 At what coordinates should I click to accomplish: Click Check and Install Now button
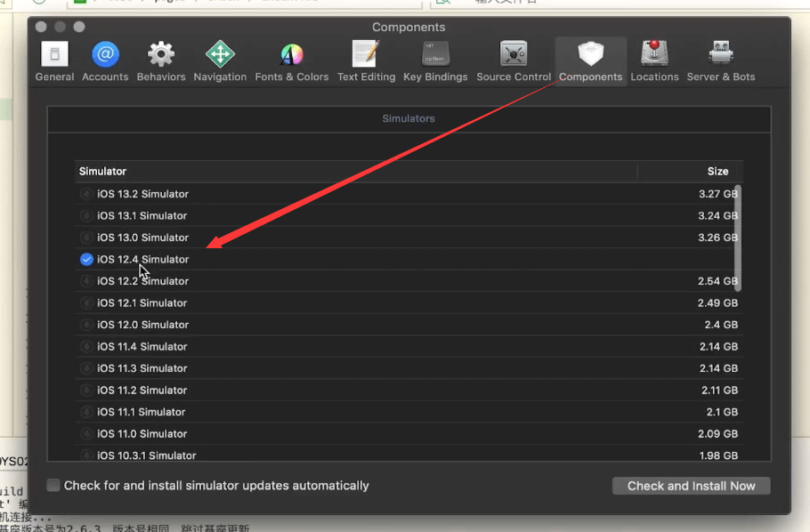coord(692,486)
